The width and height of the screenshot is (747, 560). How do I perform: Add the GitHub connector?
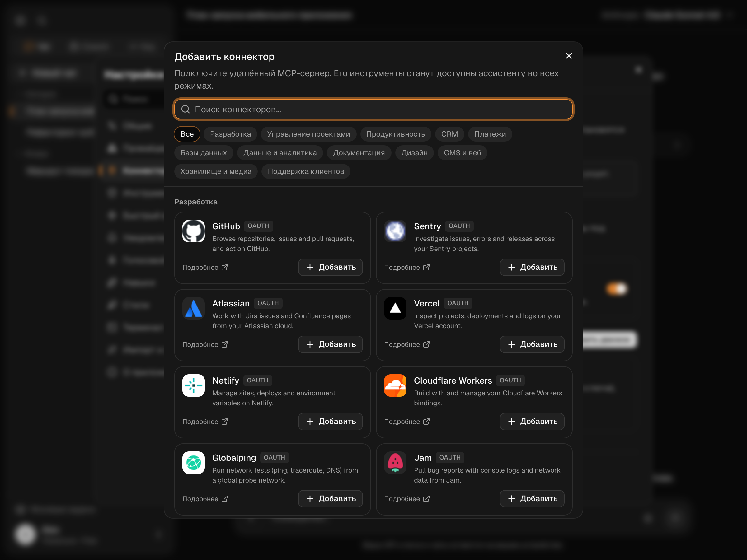pyautogui.click(x=330, y=267)
